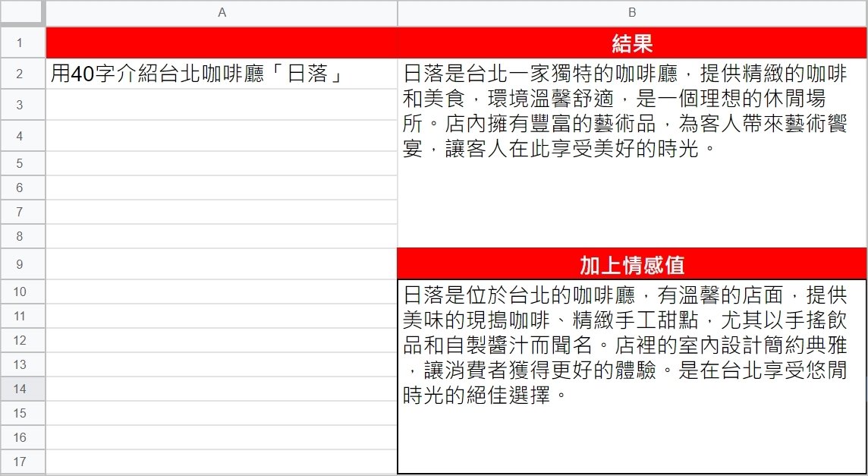The image size is (868, 476).
Task: Click empty cell A15
Action: point(222,414)
